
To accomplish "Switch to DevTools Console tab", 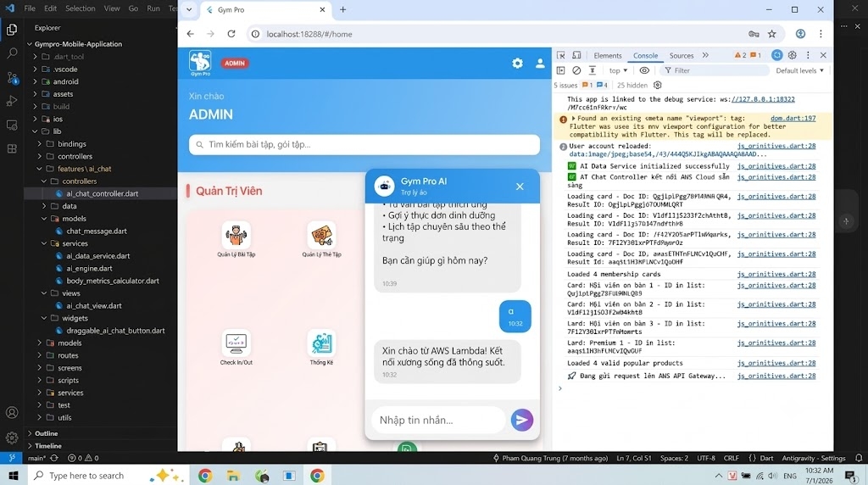I will (645, 55).
